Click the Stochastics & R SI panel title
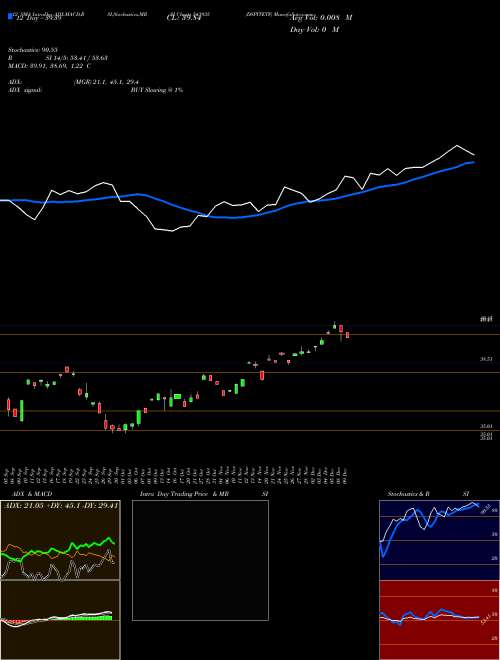500x660 pixels. [428, 494]
